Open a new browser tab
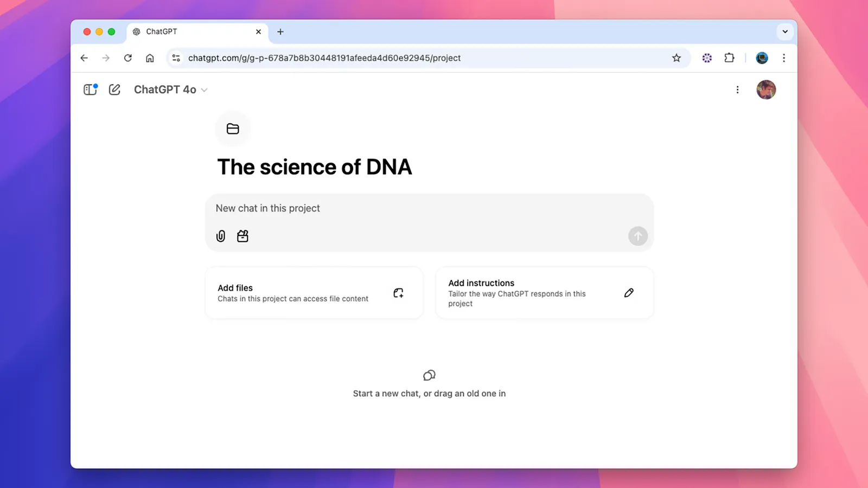 click(280, 31)
